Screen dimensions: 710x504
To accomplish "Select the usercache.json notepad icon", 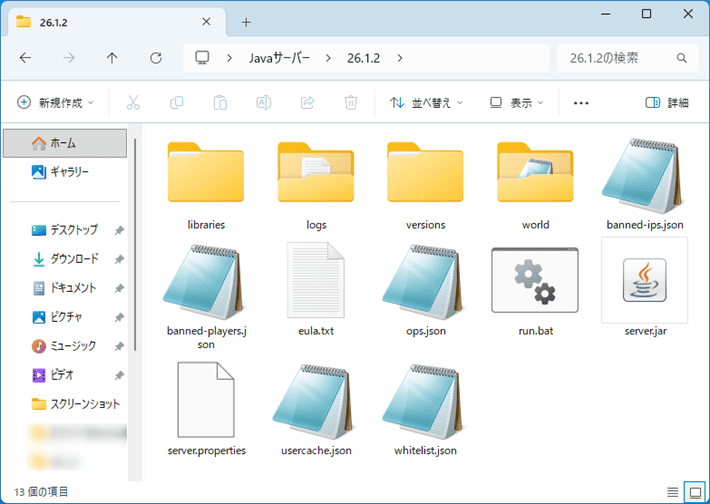I will coord(313,401).
